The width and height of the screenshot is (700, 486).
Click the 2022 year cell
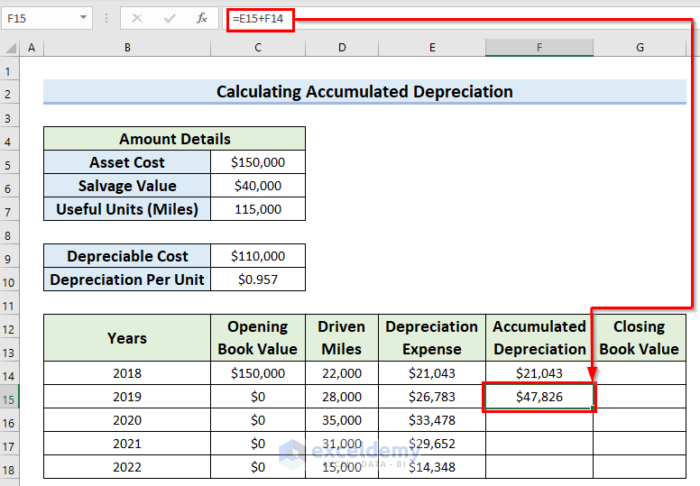tap(126, 467)
